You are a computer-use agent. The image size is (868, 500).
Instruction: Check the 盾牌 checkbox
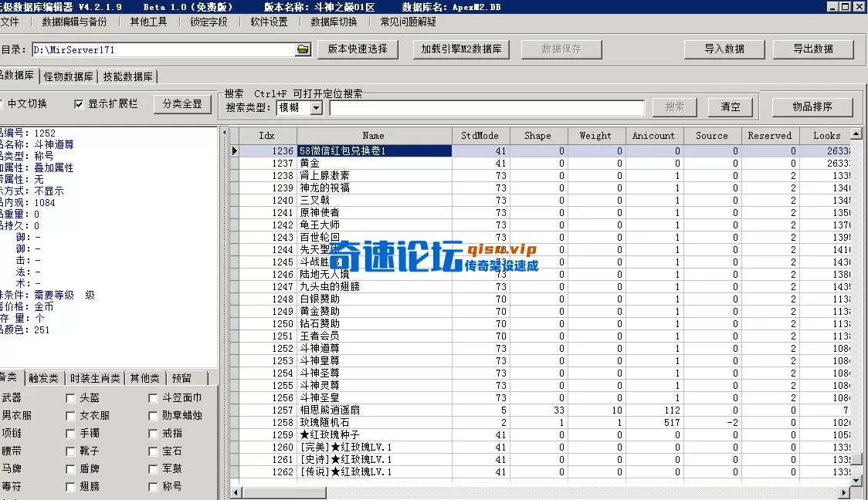70,469
